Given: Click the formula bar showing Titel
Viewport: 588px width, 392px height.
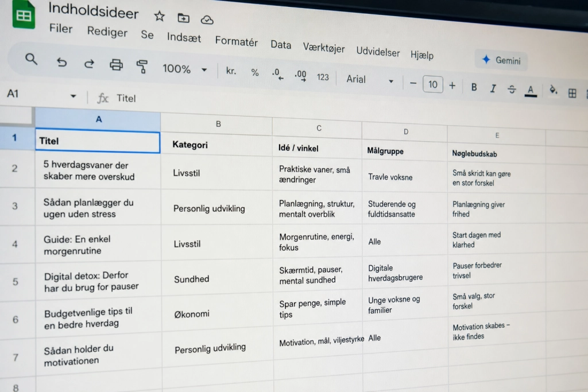Looking at the screenshot, I should click(126, 98).
